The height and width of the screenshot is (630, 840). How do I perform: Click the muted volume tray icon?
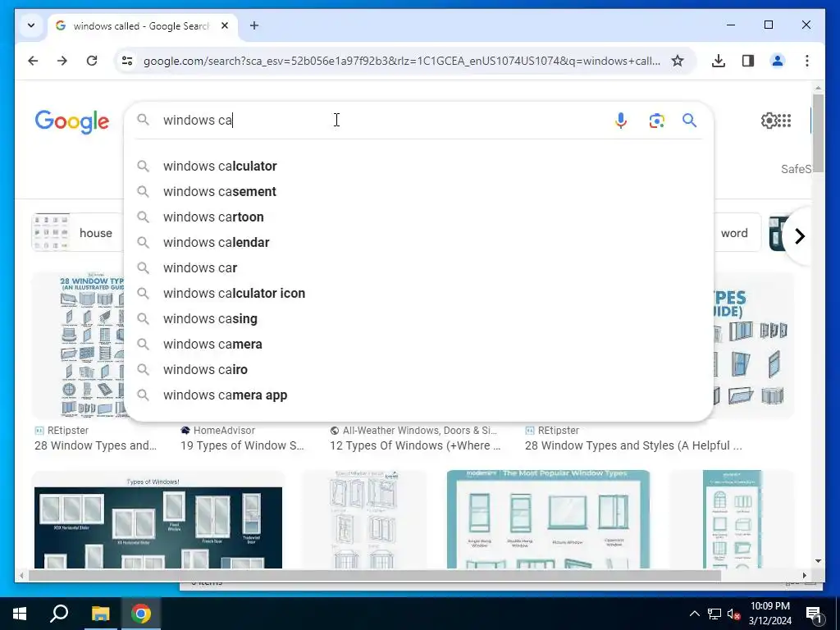[x=733, y=614]
